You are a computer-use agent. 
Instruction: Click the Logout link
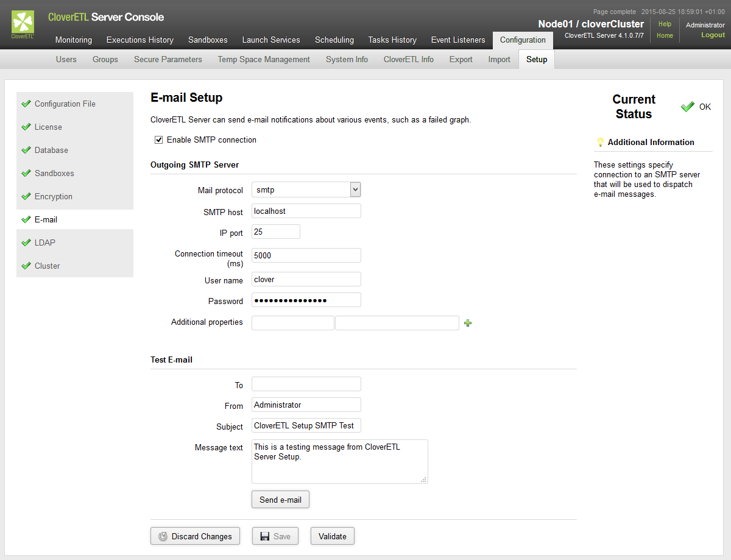click(x=713, y=35)
